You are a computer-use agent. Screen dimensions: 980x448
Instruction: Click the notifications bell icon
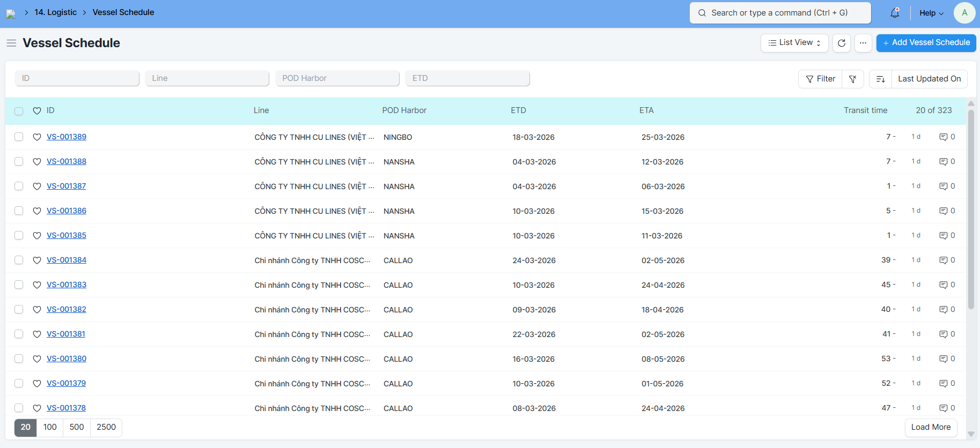pyautogui.click(x=895, y=13)
